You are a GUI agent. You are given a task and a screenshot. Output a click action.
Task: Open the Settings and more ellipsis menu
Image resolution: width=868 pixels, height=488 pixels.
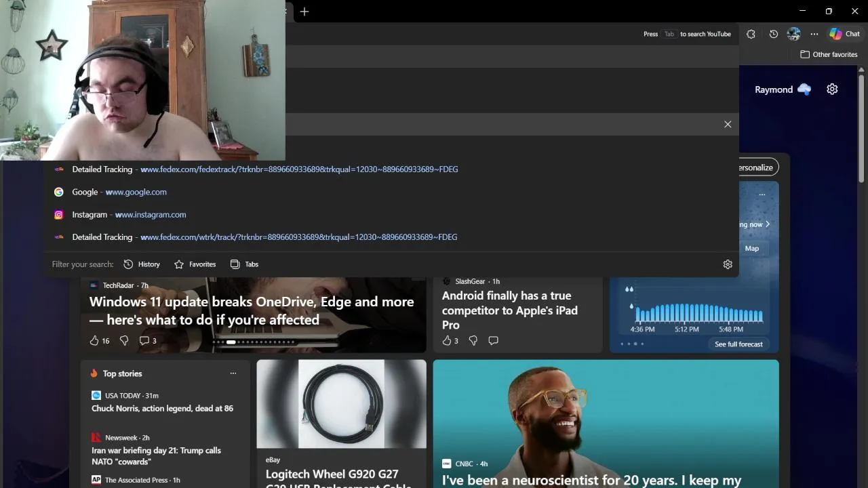[814, 34]
